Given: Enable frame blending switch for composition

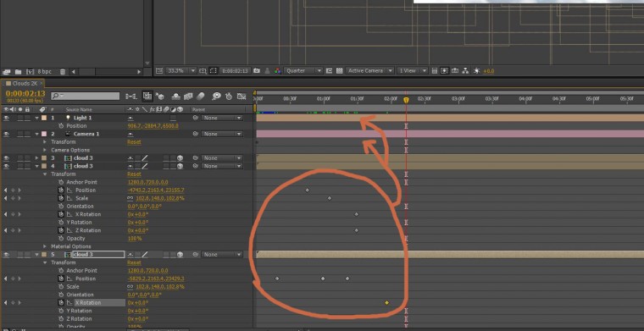Looking at the screenshot, I should 188,97.
